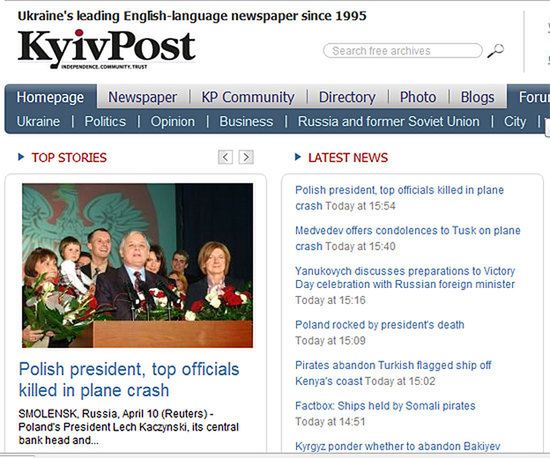Viewport: 550px width, 458px height.
Task: Switch to the KP Community tab
Action: click(x=248, y=97)
